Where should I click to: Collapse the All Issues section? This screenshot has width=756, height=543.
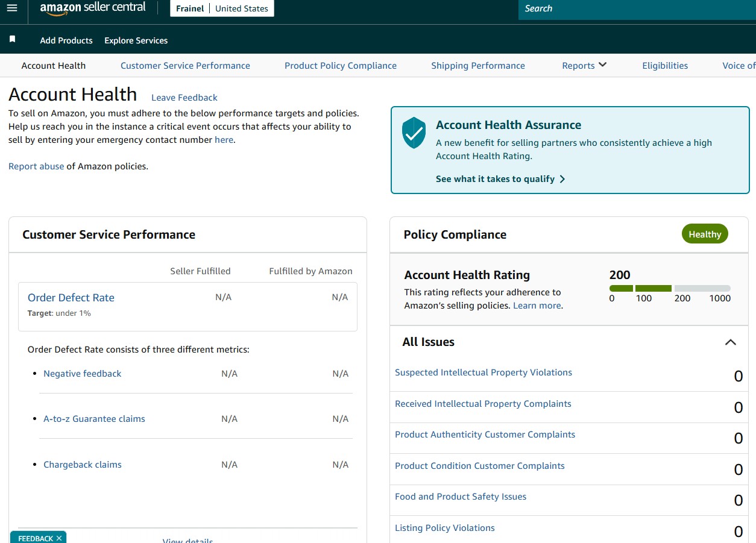tap(730, 342)
